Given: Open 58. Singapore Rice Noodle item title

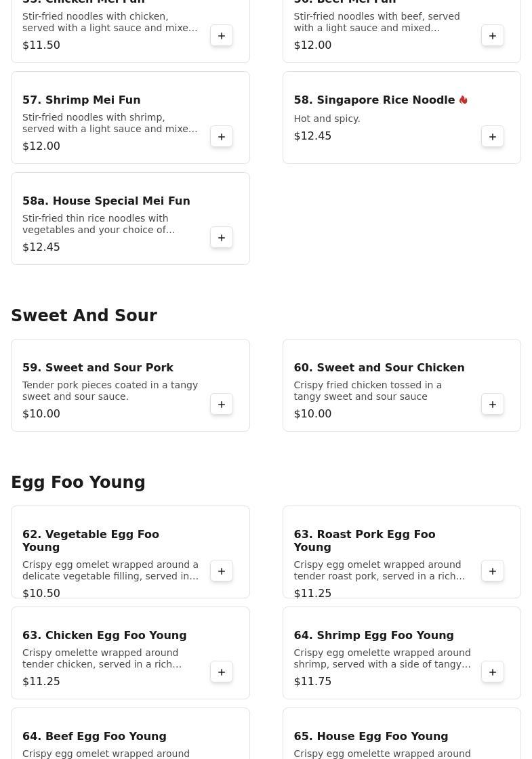Looking at the screenshot, I should click(x=374, y=100).
